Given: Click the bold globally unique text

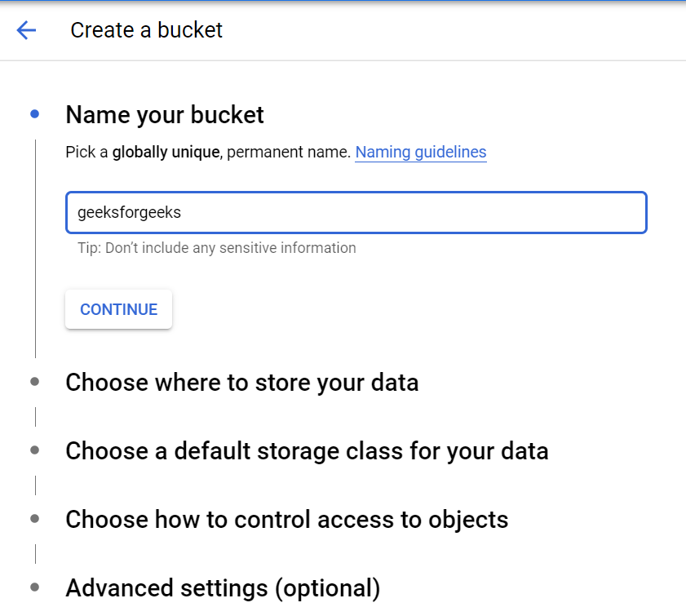Looking at the screenshot, I should pyautogui.click(x=166, y=153).
